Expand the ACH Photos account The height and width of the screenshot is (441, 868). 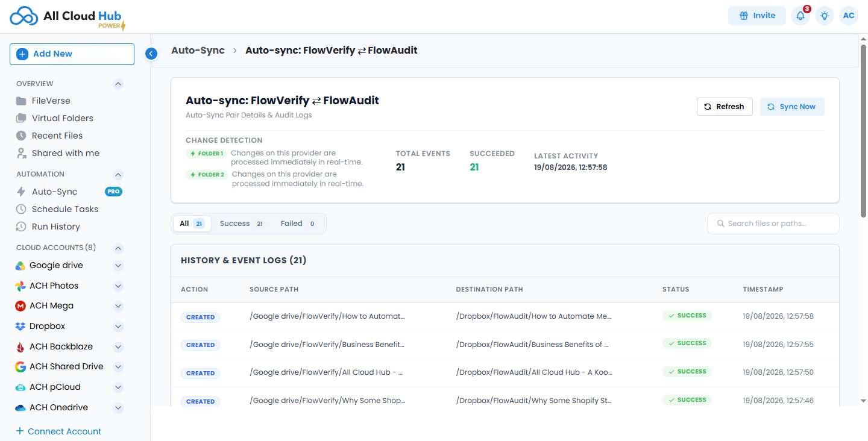[118, 286]
